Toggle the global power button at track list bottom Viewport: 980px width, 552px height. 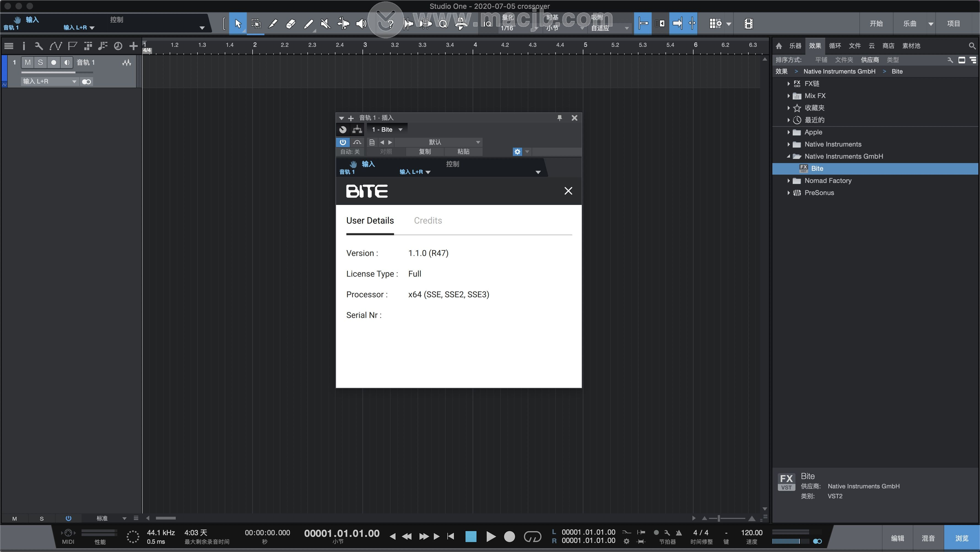coord(69,518)
